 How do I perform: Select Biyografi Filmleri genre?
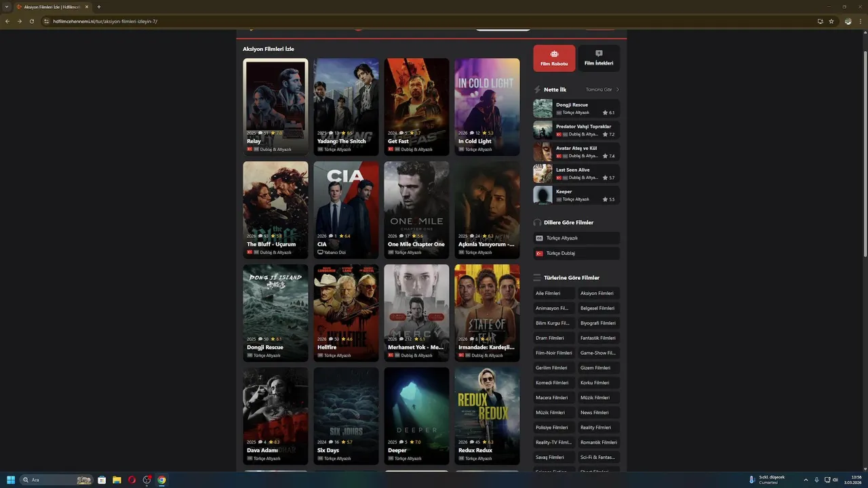click(x=599, y=323)
